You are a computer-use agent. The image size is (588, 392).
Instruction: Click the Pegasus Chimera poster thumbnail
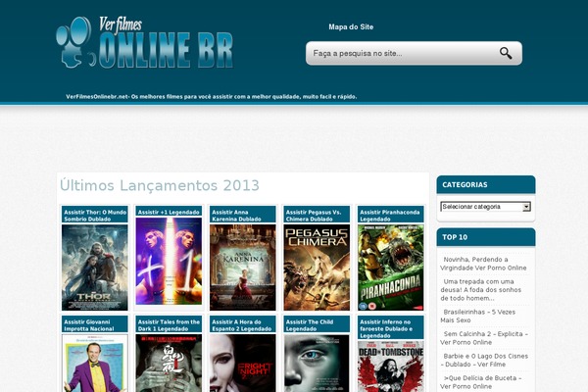tap(317, 268)
